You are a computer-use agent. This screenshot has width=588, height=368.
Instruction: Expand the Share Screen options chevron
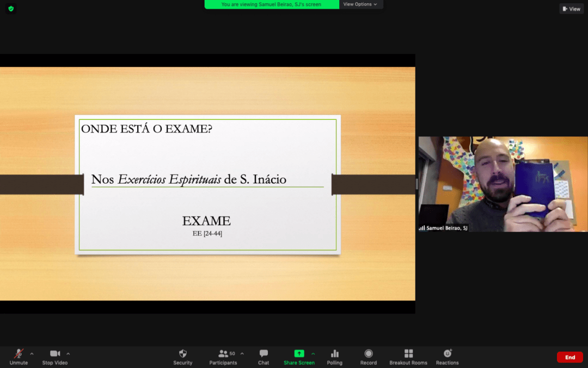pyautogui.click(x=313, y=353)
